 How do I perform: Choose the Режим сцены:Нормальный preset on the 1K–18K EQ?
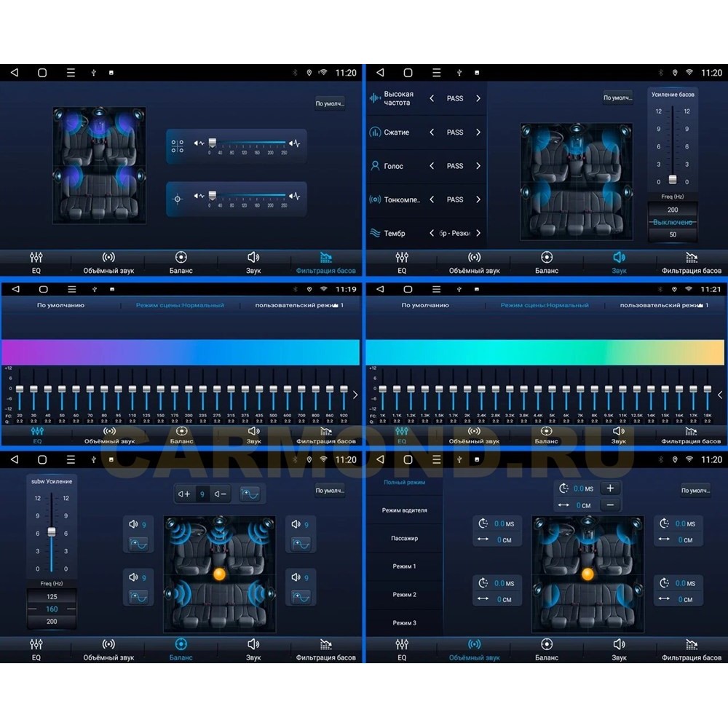pyautogui.click(x=545, y=305)
